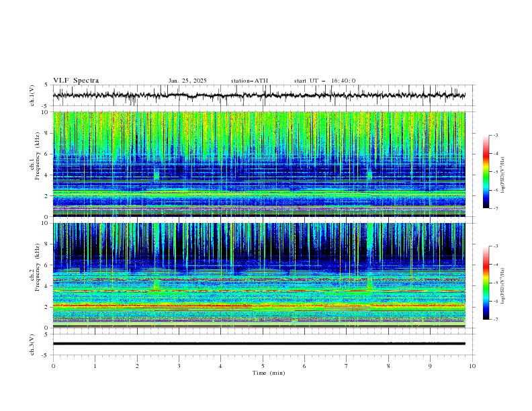Click the "-5" label on ch.2 color bar
532x411 pixels.
tap(495, 283)
